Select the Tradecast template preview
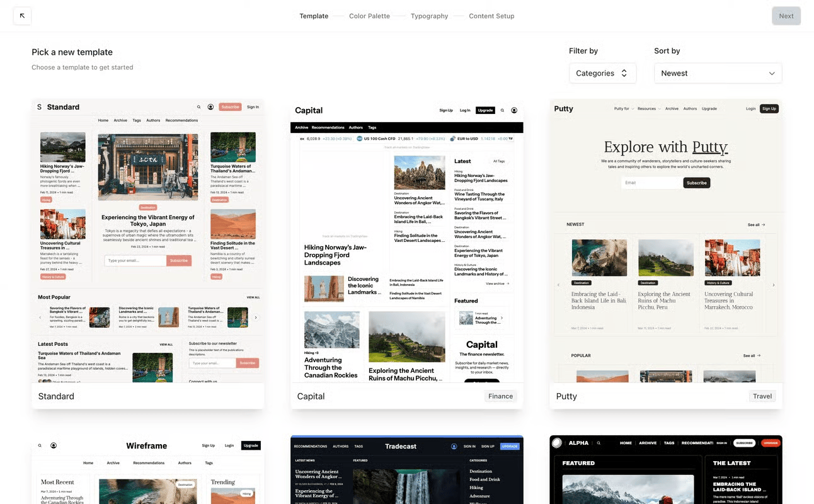The image size is (814, 504). pyautogui.click(x=407, y=469)
